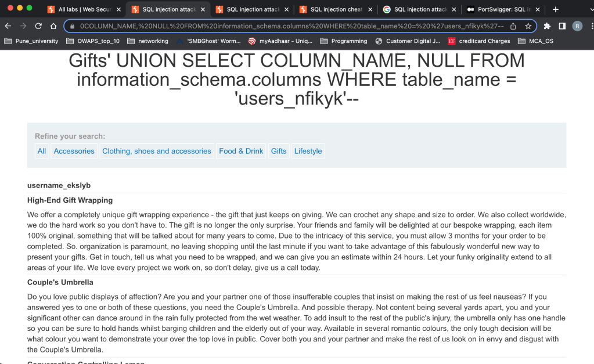Open the profile avatar menu
594x364 pixels.
[577, 26]
